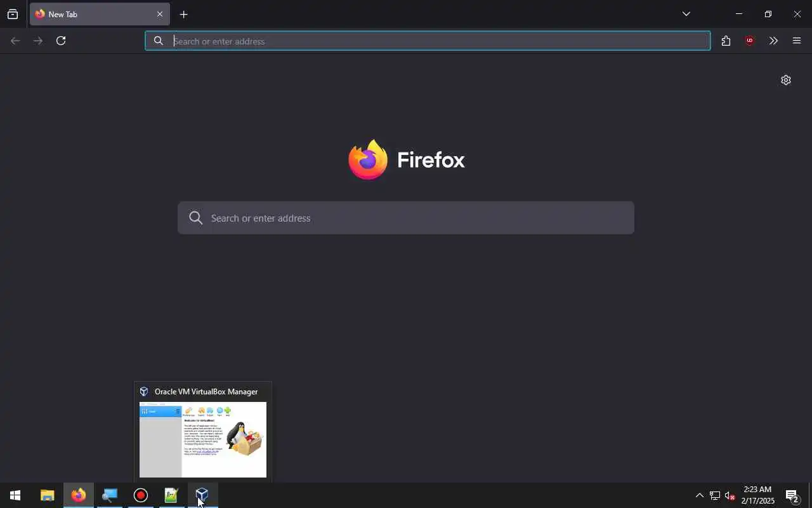Show hidden system tray icons
This screenshot has height=508, width=812.
tap(699, 495)
